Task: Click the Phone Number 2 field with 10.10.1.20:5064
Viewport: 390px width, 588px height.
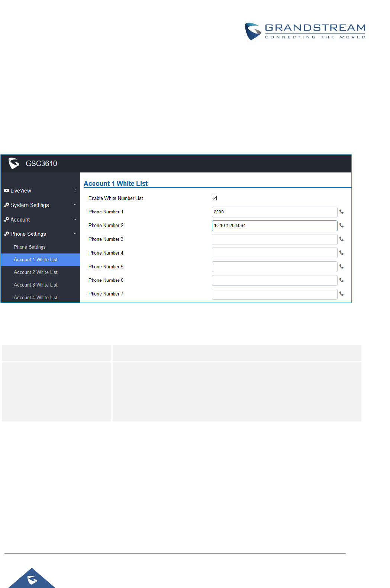Action: point(274,226)
